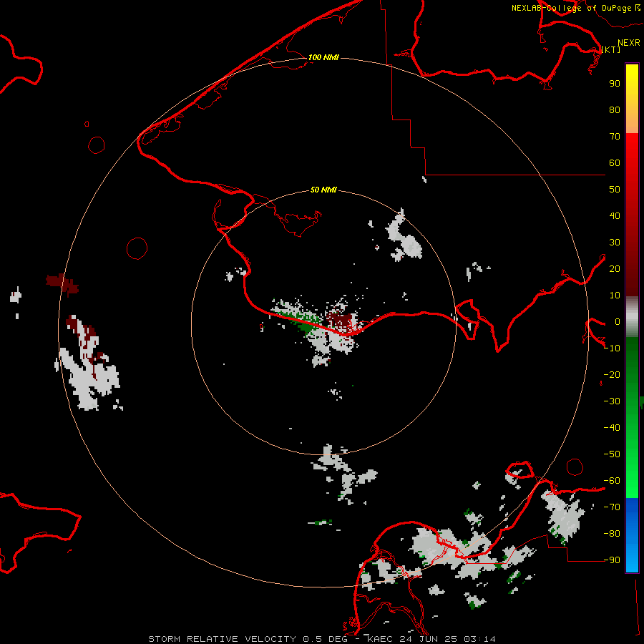Image resolution: width=644 pixels, height=644 pixels.
Task: Click the 50 NMI range ring label
Action: pos(323,190)
